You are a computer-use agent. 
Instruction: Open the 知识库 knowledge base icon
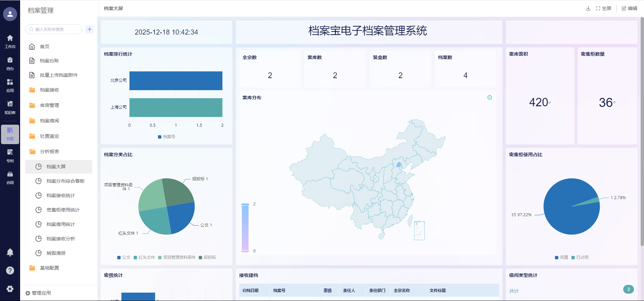(x=10, y=107)
